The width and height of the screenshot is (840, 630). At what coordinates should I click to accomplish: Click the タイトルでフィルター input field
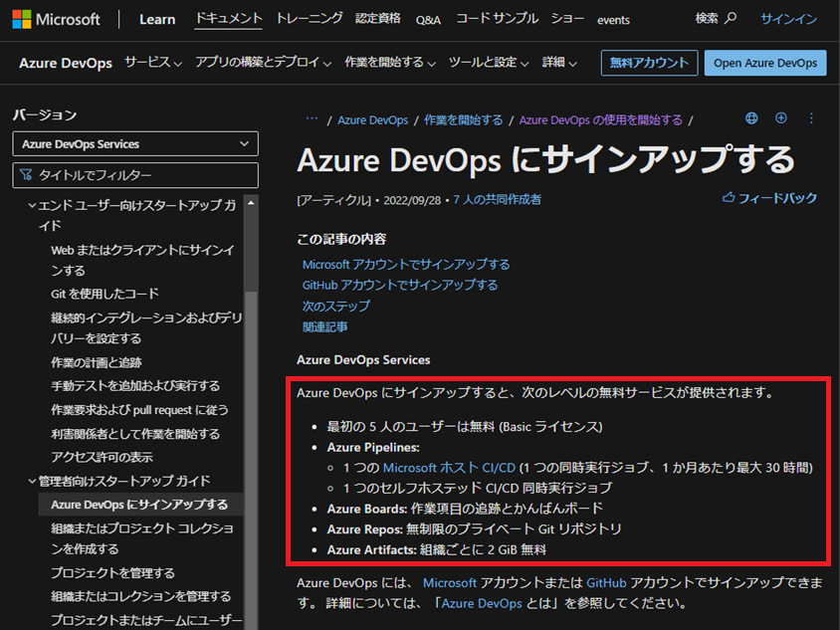click(135, 175)
